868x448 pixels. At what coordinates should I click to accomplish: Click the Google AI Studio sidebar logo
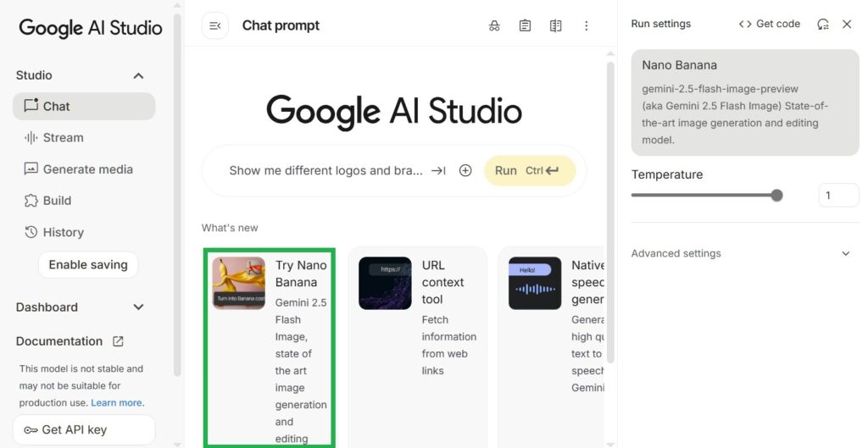91,28
